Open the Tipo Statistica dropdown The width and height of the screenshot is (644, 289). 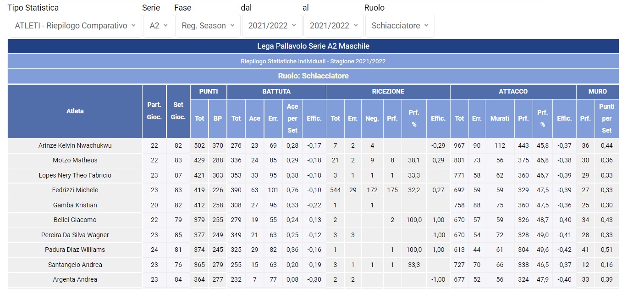coord(75,26)
